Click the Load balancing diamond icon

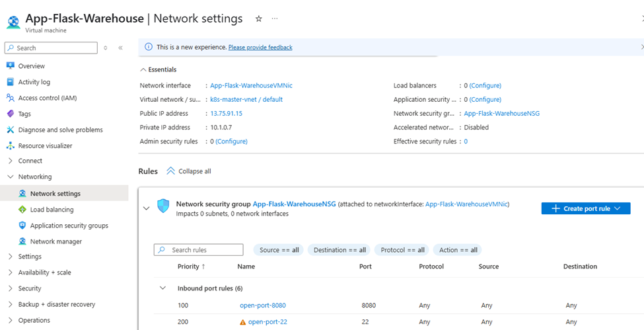pos(22,210)
